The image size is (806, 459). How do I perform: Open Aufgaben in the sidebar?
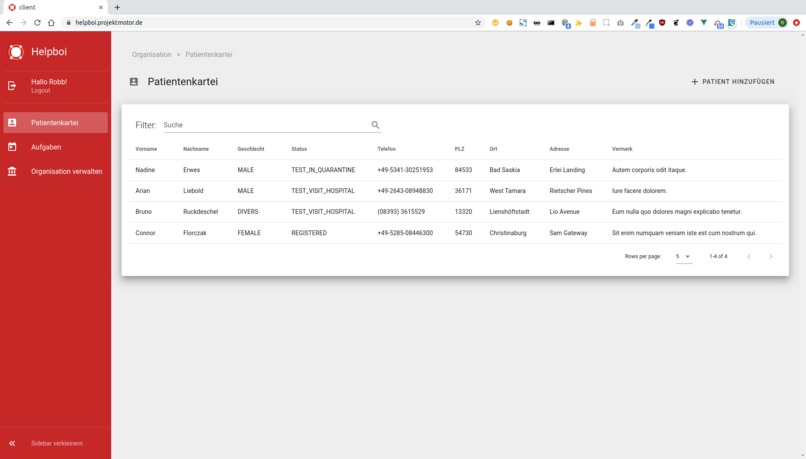[x=56, y=147]
